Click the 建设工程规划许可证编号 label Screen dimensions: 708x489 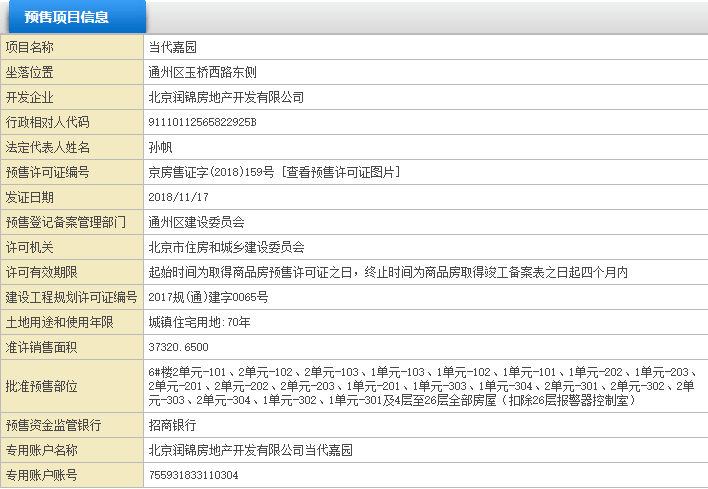pos(71,297)
